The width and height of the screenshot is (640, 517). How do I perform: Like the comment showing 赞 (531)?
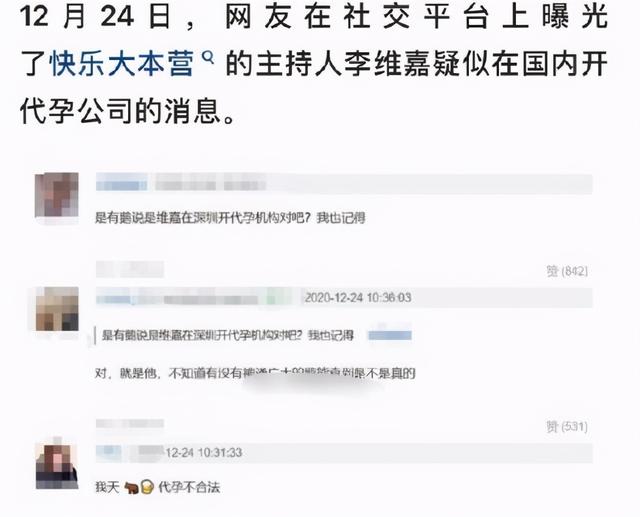567,427
